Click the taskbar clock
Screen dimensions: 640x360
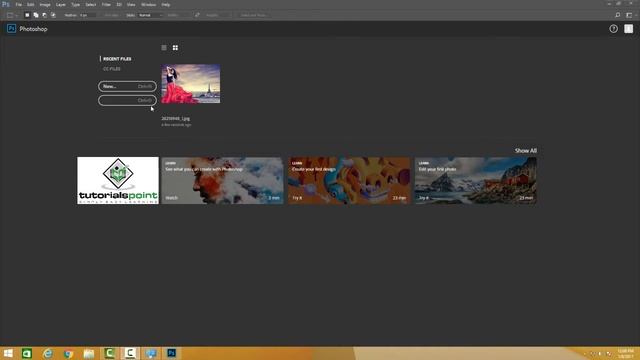tap(625, 353)
